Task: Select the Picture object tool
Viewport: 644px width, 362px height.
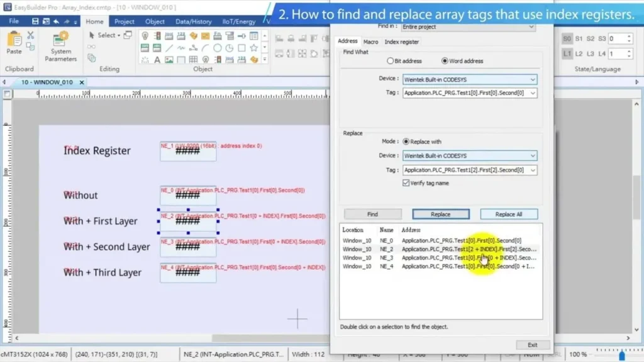Action: (168, 60)
